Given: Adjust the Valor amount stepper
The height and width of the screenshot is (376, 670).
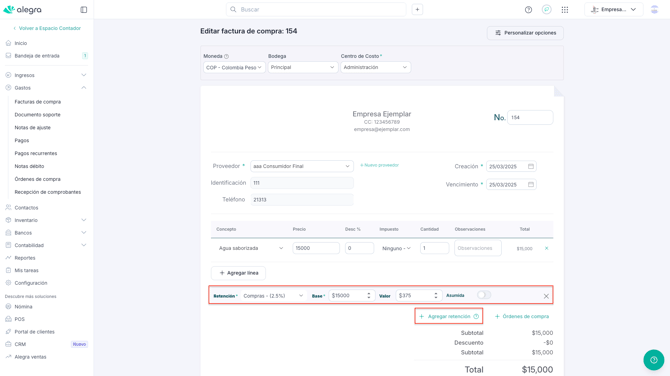Looking at the screenshot, I should pos(436,296).
